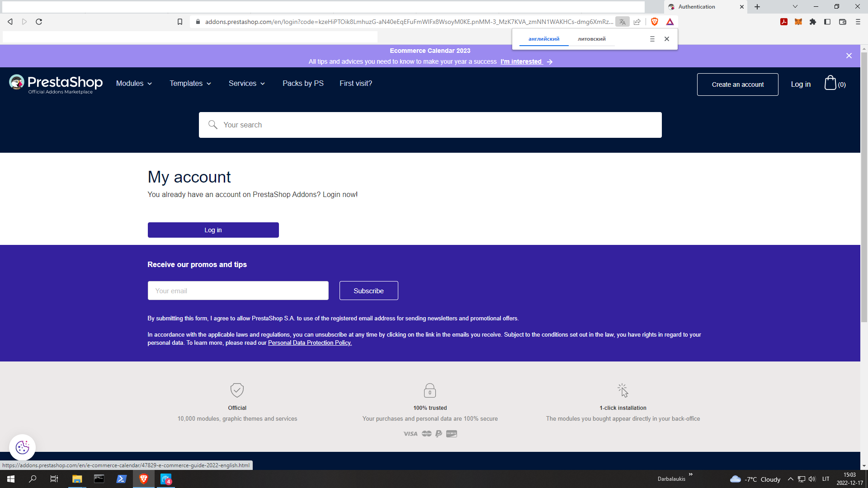Screen dimensions: 868x488
Task: Toggle the browser sidebar panel
Action: click(827, 22)
